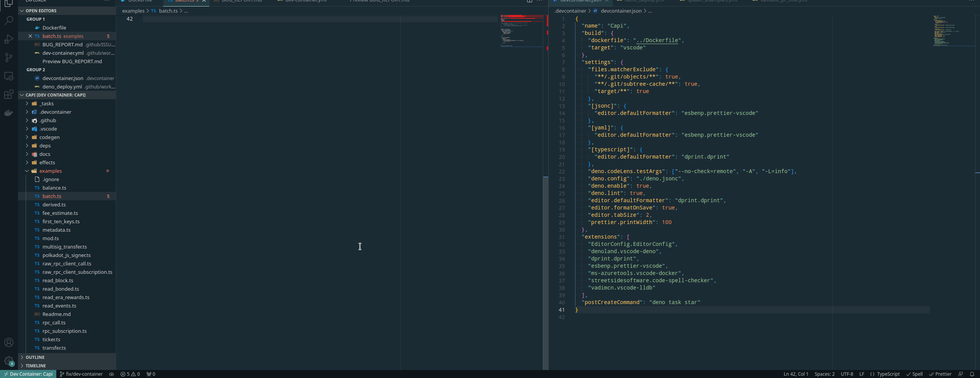Click the fix/dev-container branch indicator
980x378 pixels.
[x=81, y=374]
